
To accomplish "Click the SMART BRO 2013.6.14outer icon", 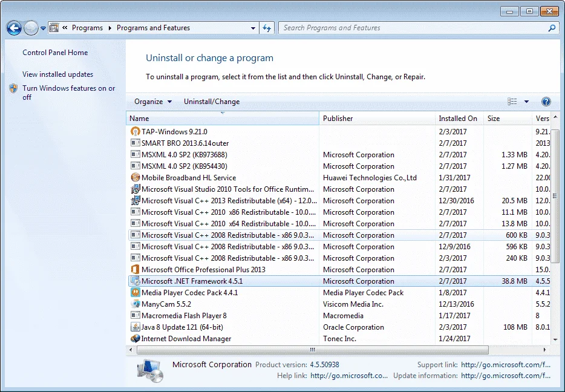I will pos(135,143).
